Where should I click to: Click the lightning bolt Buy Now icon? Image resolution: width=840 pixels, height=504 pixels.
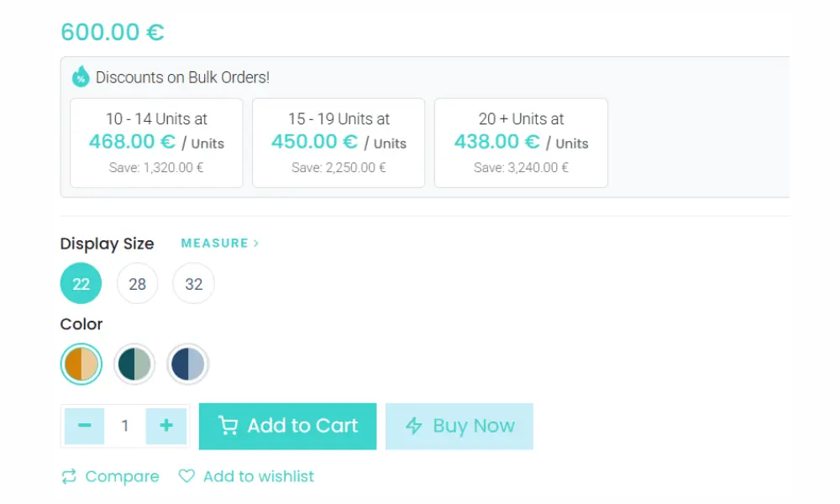click(414, 426)
